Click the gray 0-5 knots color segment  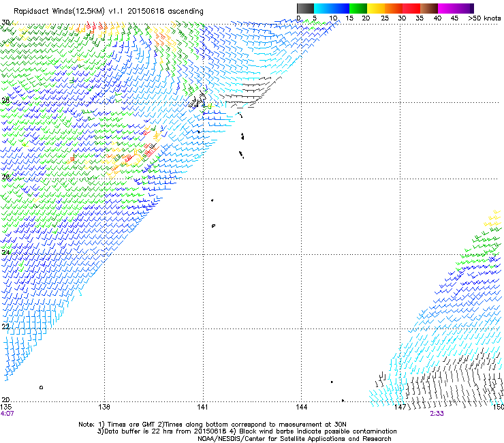point(306,8)
